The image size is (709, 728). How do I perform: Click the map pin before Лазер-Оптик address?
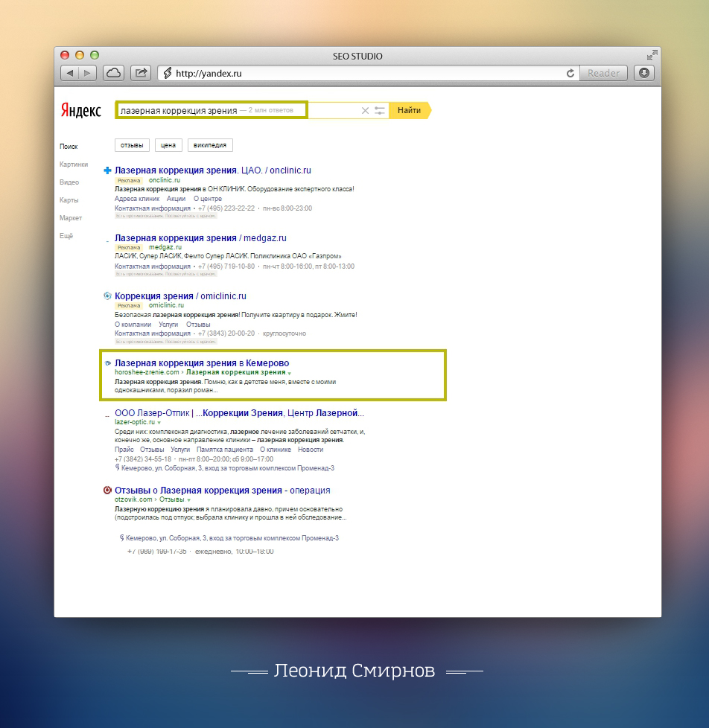117,468
